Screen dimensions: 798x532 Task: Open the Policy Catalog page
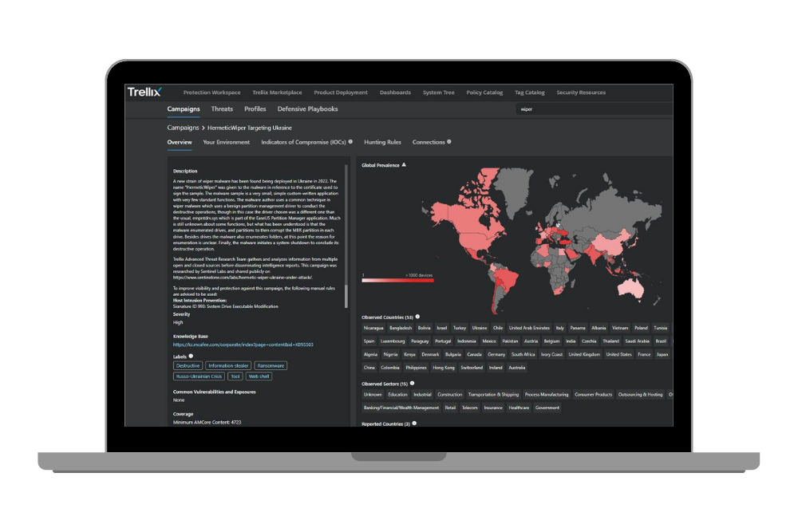point(484,93)
